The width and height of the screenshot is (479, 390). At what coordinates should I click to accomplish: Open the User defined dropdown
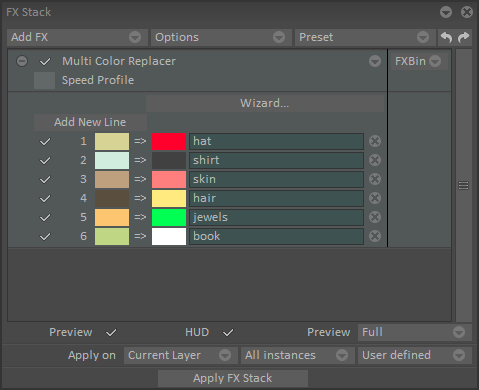point(415,355)
